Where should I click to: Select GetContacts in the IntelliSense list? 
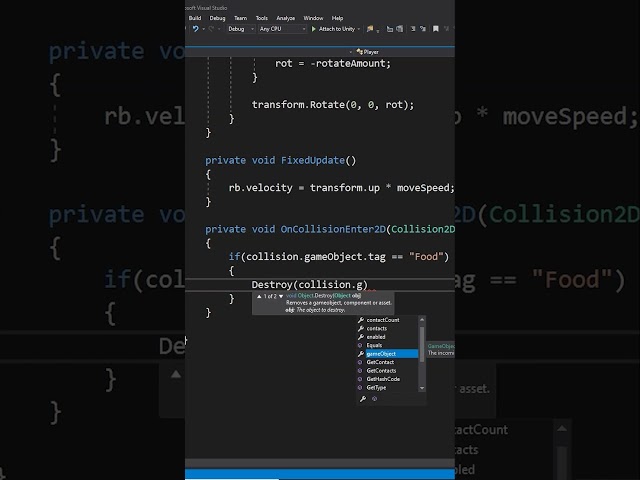pos(387,371)
